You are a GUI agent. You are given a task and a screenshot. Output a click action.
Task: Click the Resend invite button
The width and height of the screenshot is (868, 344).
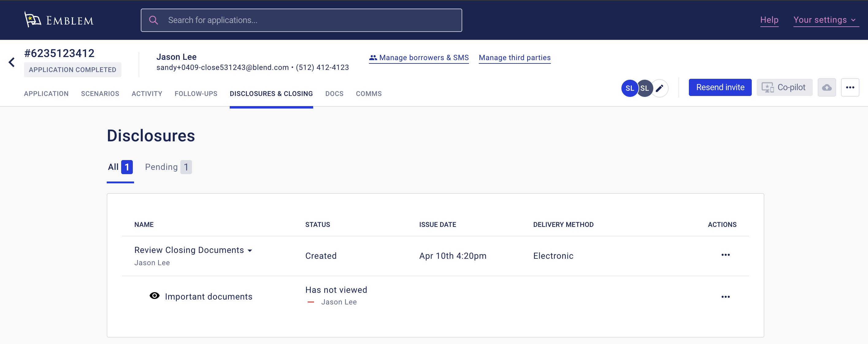720,88
